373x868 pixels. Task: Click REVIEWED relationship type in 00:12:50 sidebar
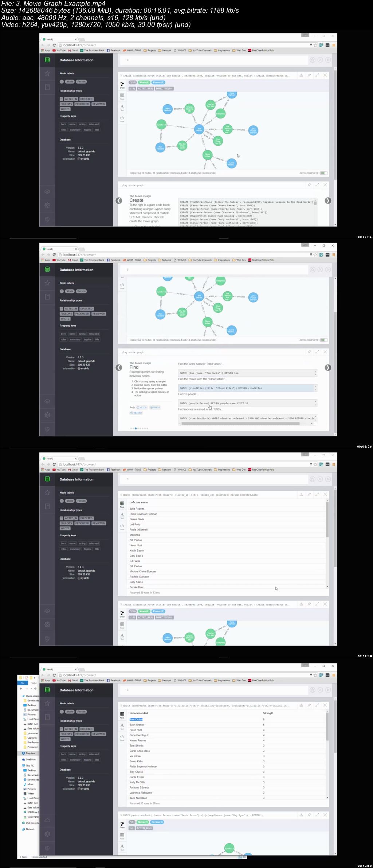[x=98, y=734]
